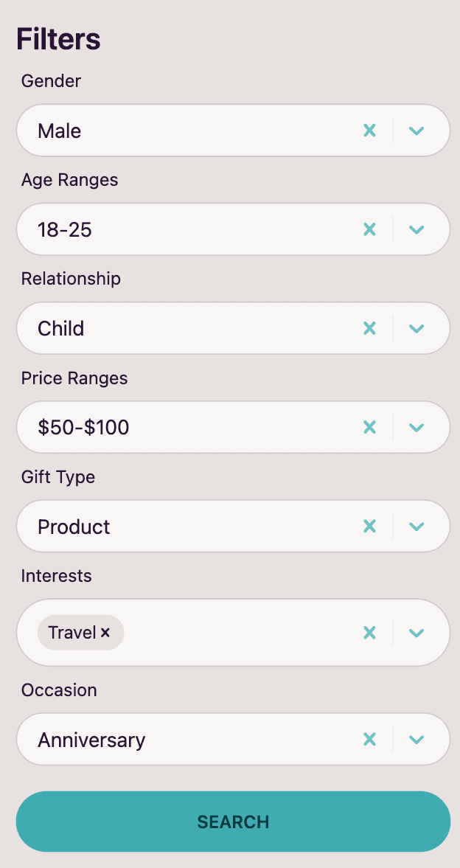The width and height of the screenshot is (460, 868).
Task: Open the Age Ranges dropdown arrow
Action: point(417,229)
